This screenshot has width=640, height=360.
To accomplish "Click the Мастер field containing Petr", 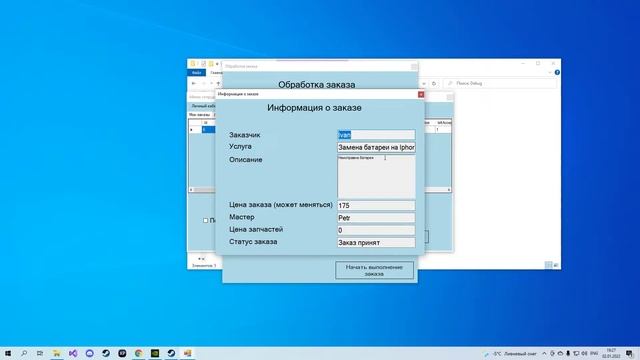I will pos(376,218).
